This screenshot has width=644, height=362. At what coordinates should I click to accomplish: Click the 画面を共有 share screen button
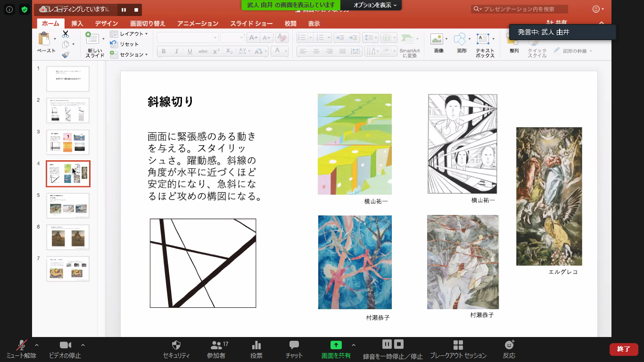[336, 349]
